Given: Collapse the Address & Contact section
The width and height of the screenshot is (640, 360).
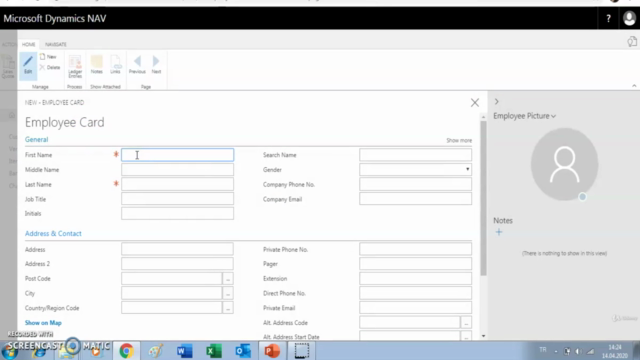Looking at the screenshot, I should [x=53, y=233].
